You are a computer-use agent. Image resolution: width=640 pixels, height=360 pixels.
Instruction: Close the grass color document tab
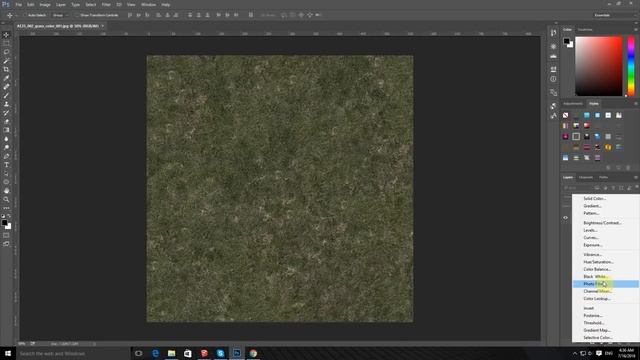(x=102, y=26)
